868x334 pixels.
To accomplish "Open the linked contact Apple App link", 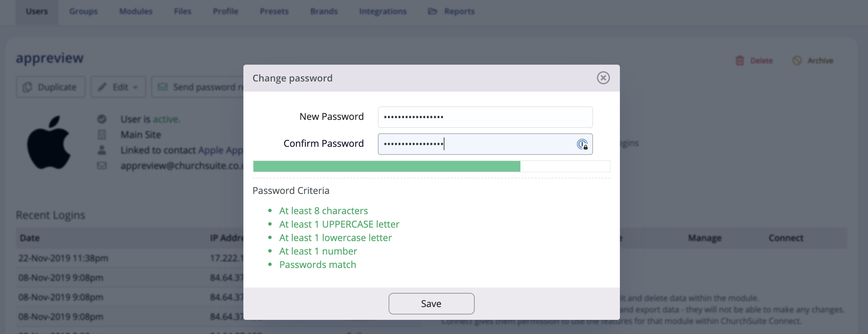I will (221, 150).
